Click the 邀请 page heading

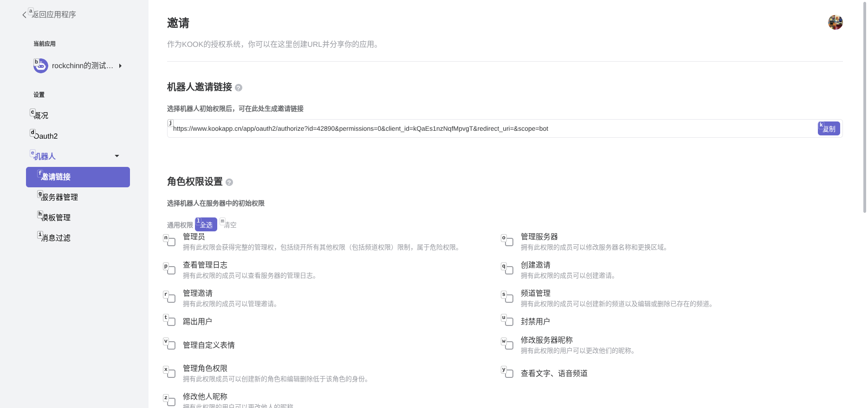(178, 23)
